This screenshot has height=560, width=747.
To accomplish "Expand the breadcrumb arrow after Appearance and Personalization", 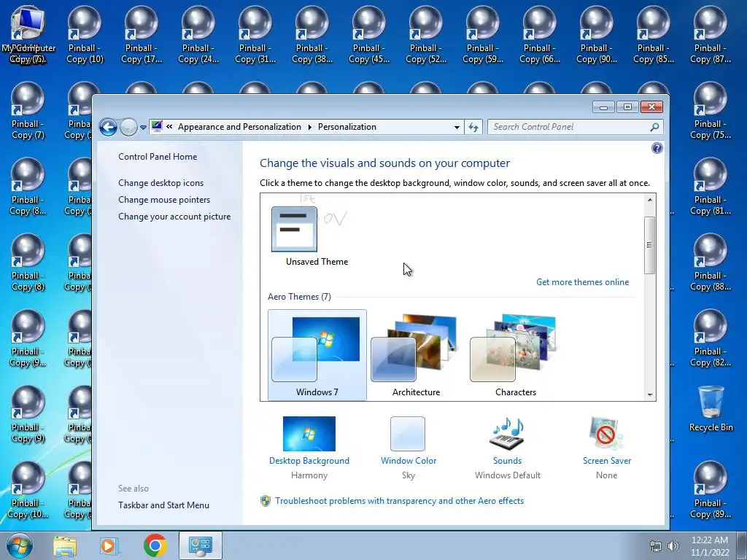I will pyautogui.click(x=309, y=127).
